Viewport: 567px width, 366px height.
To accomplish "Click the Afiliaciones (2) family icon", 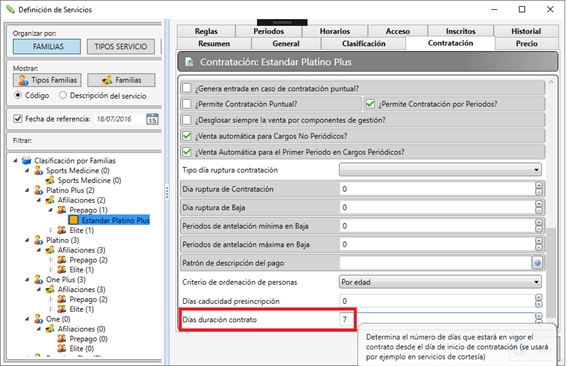I will (50, 200).
